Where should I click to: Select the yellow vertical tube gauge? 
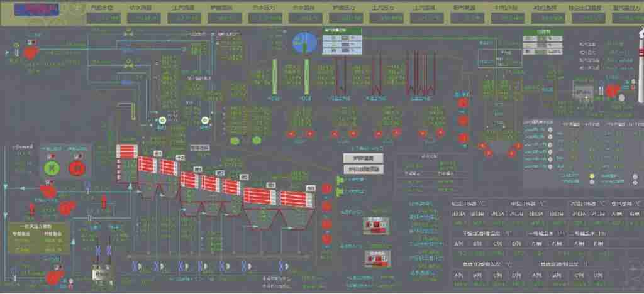coord(133,111)
